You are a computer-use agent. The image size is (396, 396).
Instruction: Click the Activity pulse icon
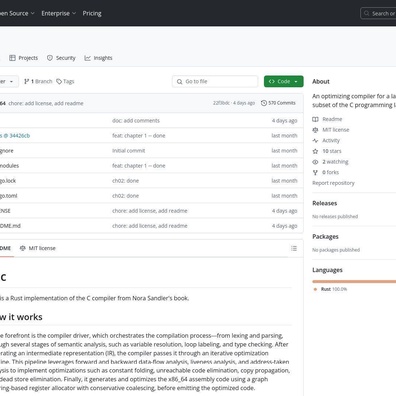coord(315,140)
